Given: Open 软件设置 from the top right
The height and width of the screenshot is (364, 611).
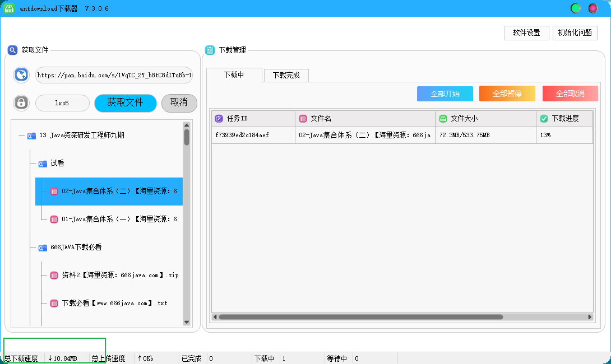Looking at the screenshot, I should tap(526, 32).
